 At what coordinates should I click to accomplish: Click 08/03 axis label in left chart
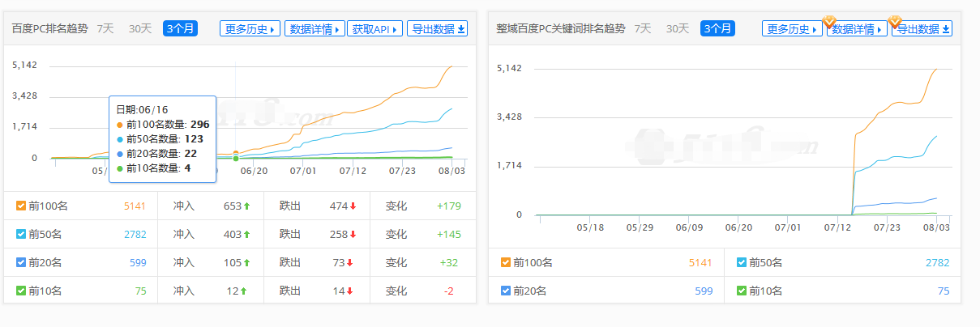[451, 171]
